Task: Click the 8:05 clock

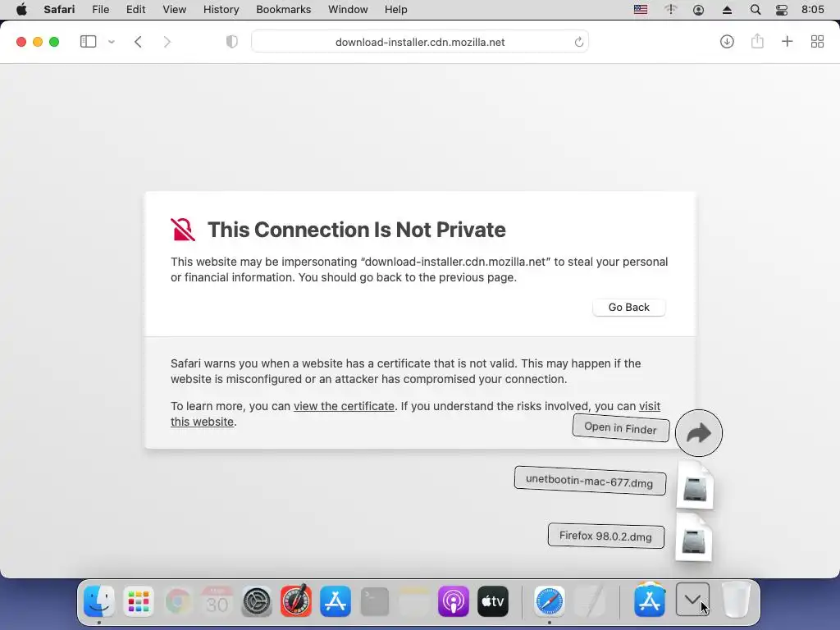Action: pos(813,10)
